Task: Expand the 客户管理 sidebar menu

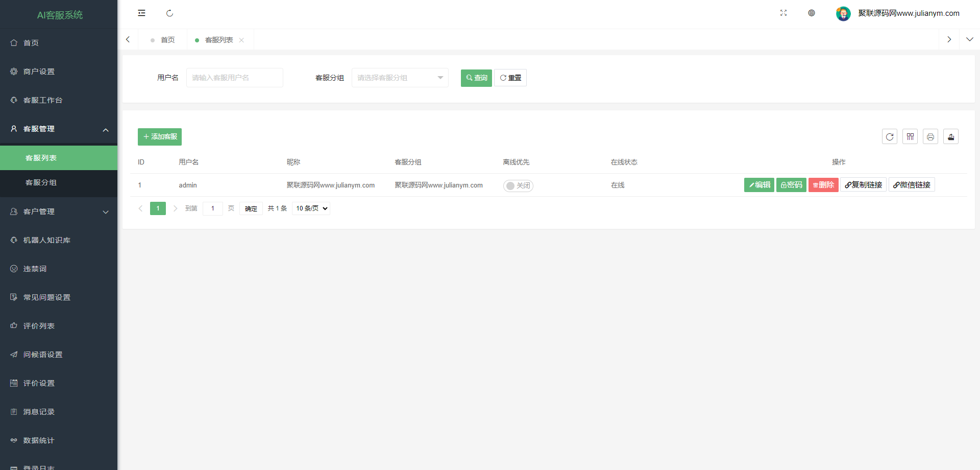Action: tap(59, 212)
